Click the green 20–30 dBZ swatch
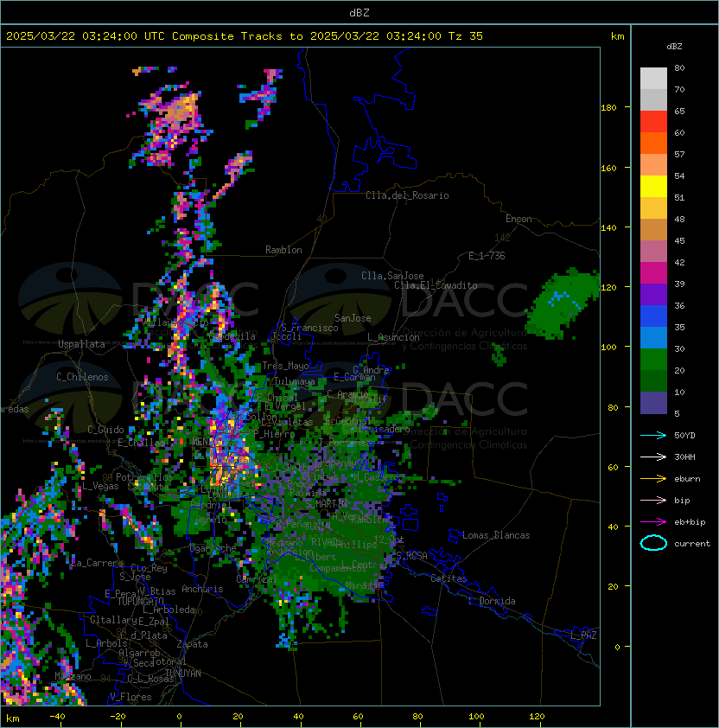 [653, 360]
